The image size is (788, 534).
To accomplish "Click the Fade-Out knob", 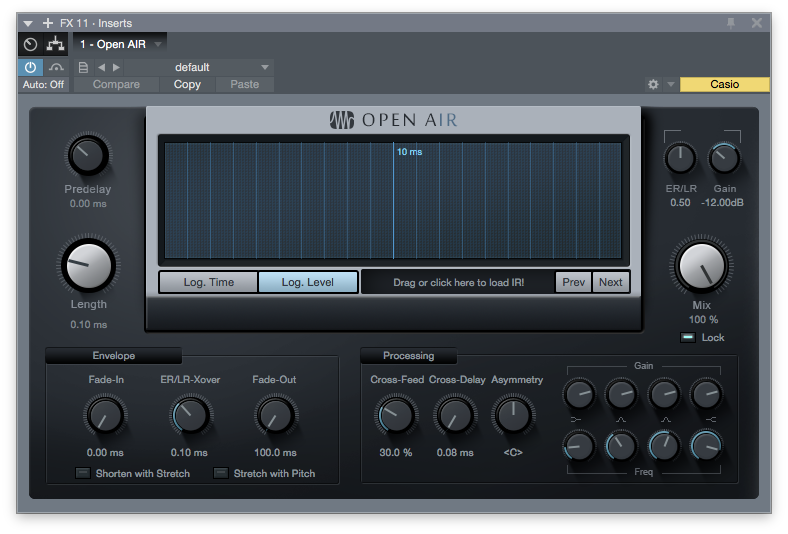I will point(275,416).
